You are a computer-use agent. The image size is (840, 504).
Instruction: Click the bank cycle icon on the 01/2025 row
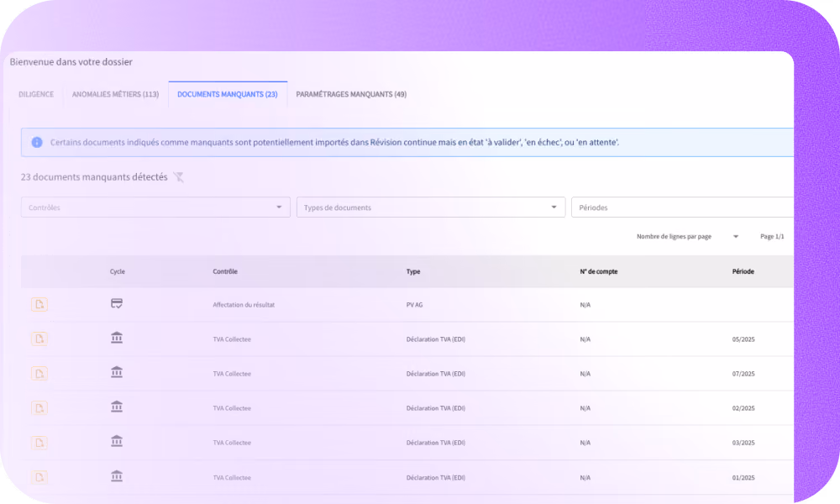pyautogui.click(x=117, y=476)
